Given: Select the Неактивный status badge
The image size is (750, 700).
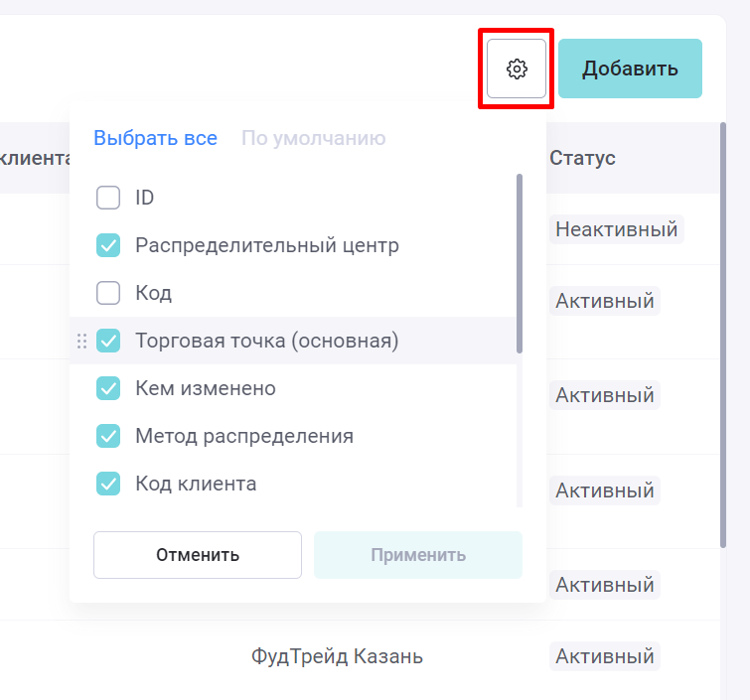Looking at the screenshot, I should (x=616, y=229).
